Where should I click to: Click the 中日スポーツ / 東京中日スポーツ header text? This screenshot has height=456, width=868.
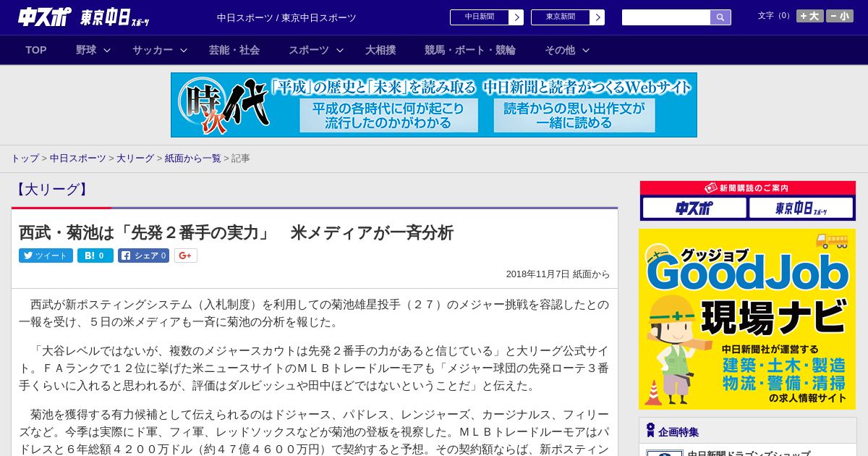(x=286, y=17)
